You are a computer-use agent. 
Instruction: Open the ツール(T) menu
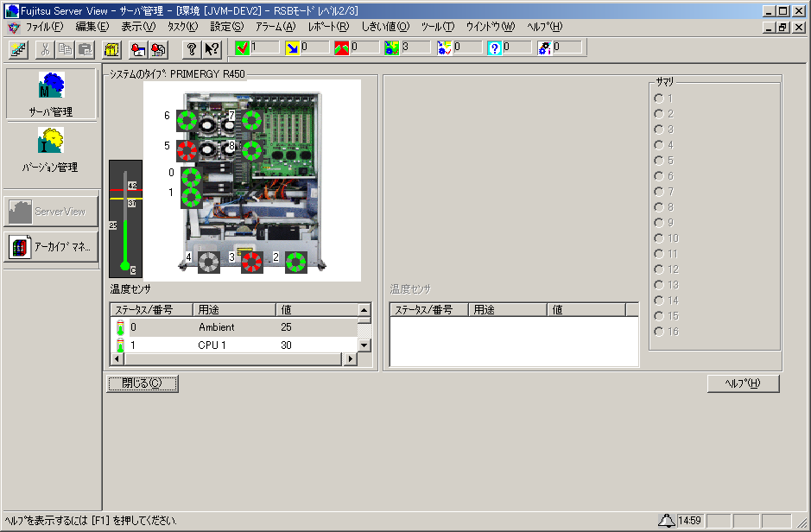tap(438, 27)
